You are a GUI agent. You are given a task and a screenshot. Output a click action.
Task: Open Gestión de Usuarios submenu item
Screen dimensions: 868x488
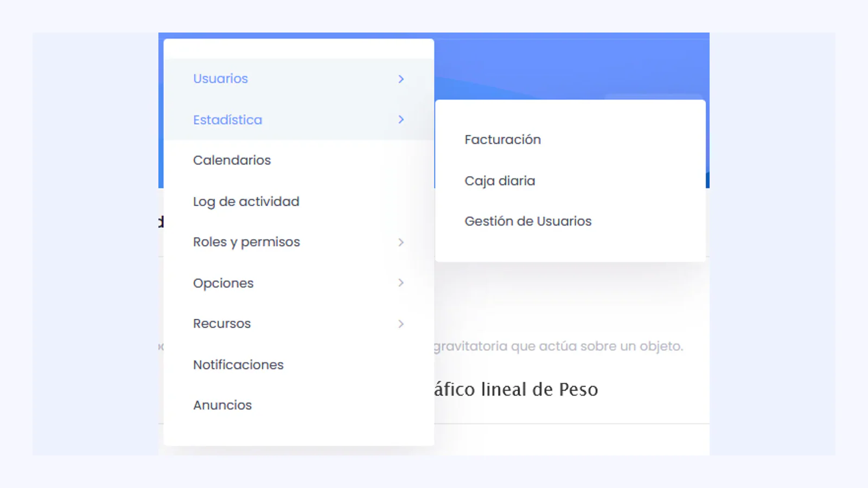(570, 221)
